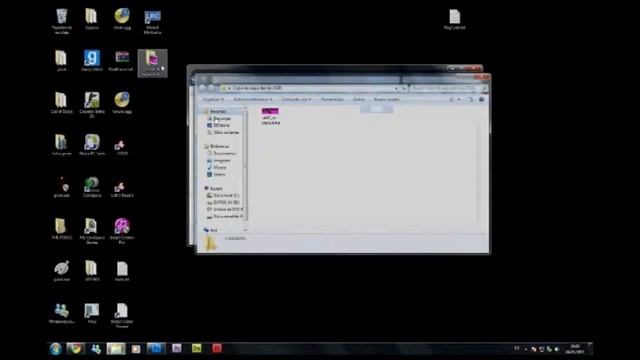The image size is (640, 360).
Task: Select Equipo in the navigation pane
Action: 216,188
